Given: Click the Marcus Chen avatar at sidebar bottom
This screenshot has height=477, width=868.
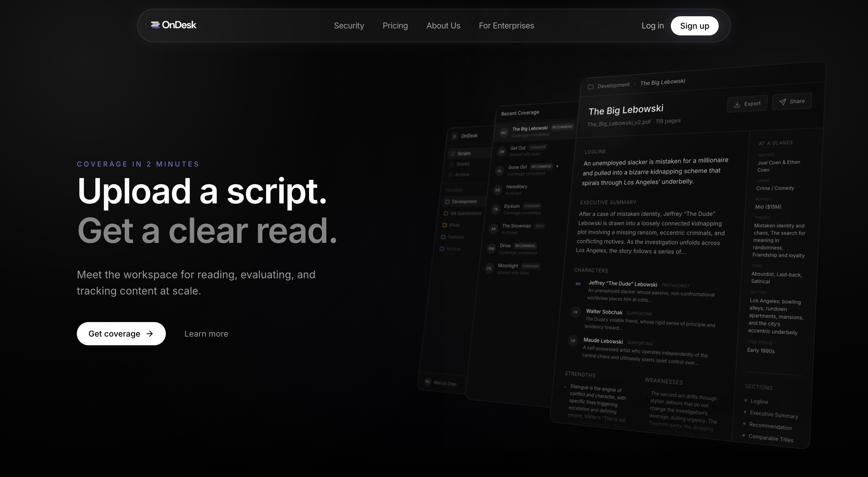Looking at the screenshot, I should point(428,382).
